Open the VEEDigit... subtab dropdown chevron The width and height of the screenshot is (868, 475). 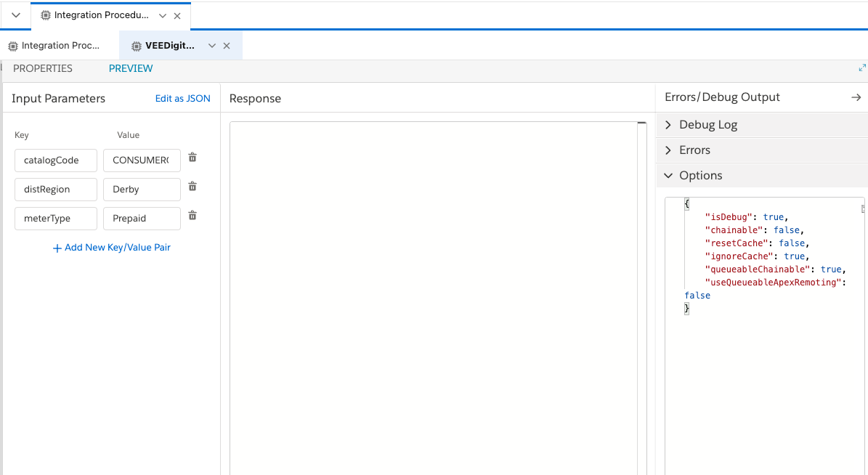[212, 46]
